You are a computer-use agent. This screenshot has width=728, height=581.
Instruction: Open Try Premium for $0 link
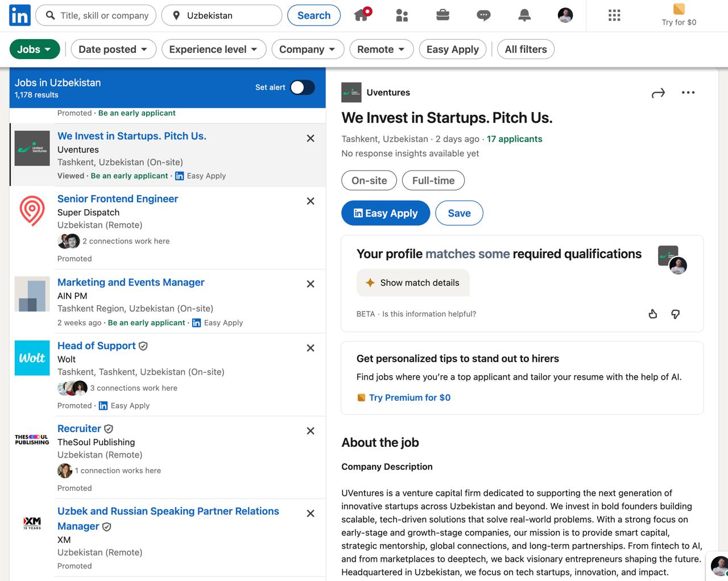[x=409, y=397]
